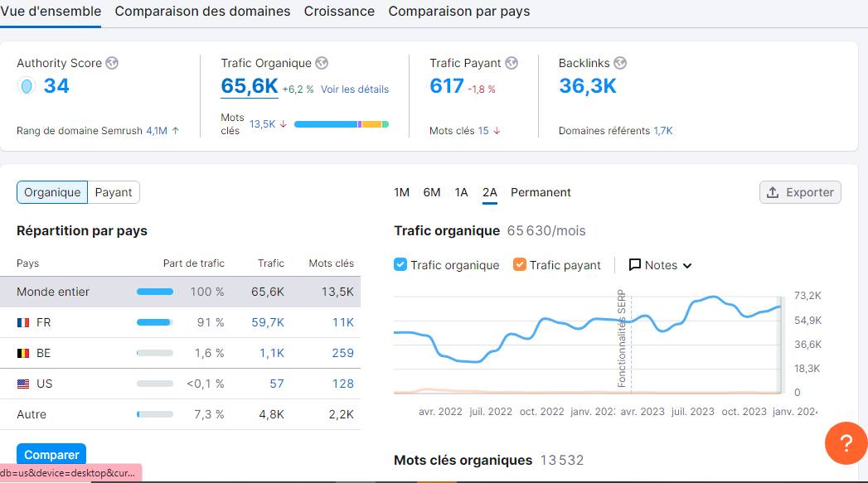The width and height of the screenshot is (868, 483).
Task: Click the Belgium flag icon
Action: pyautogui.click(x=23, y=353)
